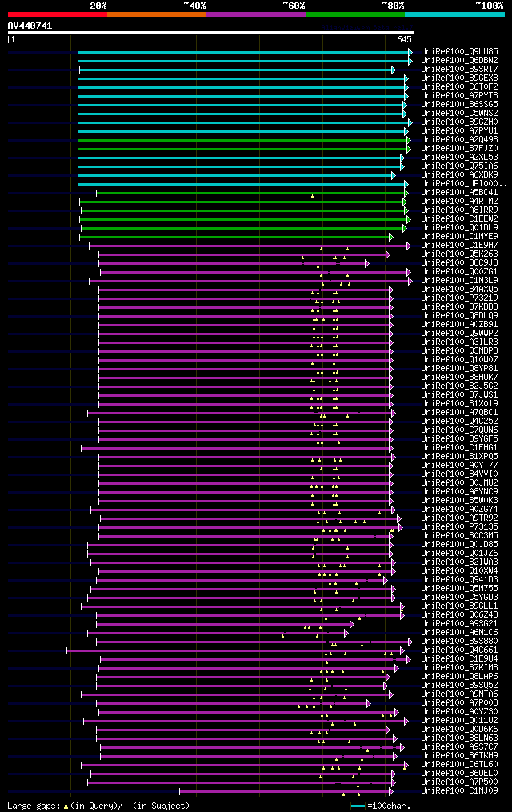The width and height of the screenshot is (512, 812).
Task: Click the UniRef100_Q5K263 label
Action: 459,254
